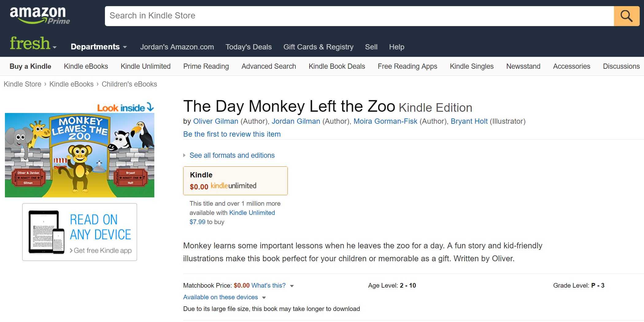Click the Amazon Prime logo
Image resolution: width=644 pixels, height=322 pixels.
40,15
